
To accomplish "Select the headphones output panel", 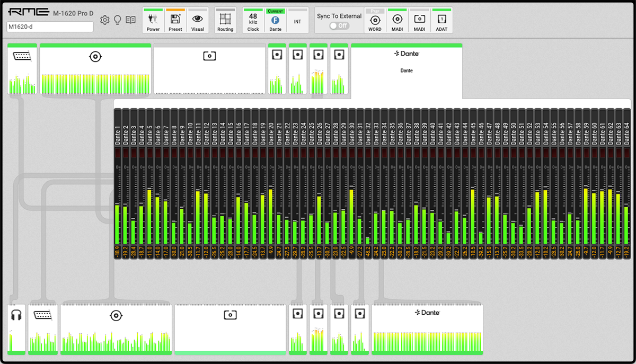I will click(16, 329).
